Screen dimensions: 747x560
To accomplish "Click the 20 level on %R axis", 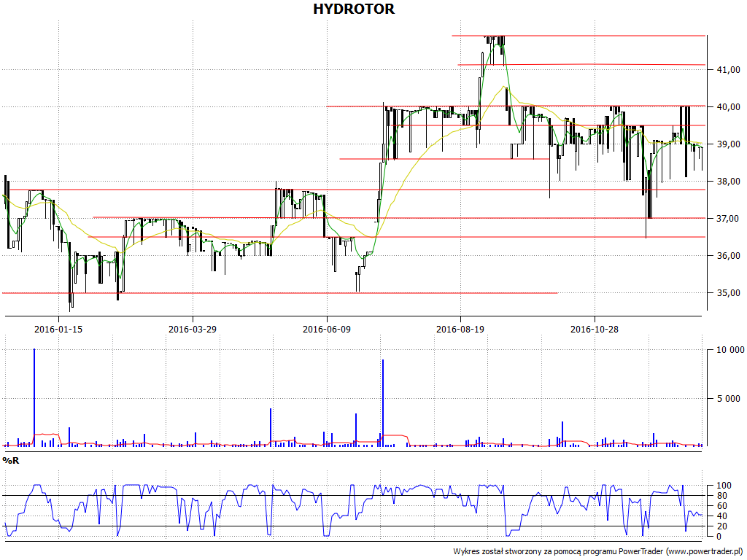I will point(721,526).
